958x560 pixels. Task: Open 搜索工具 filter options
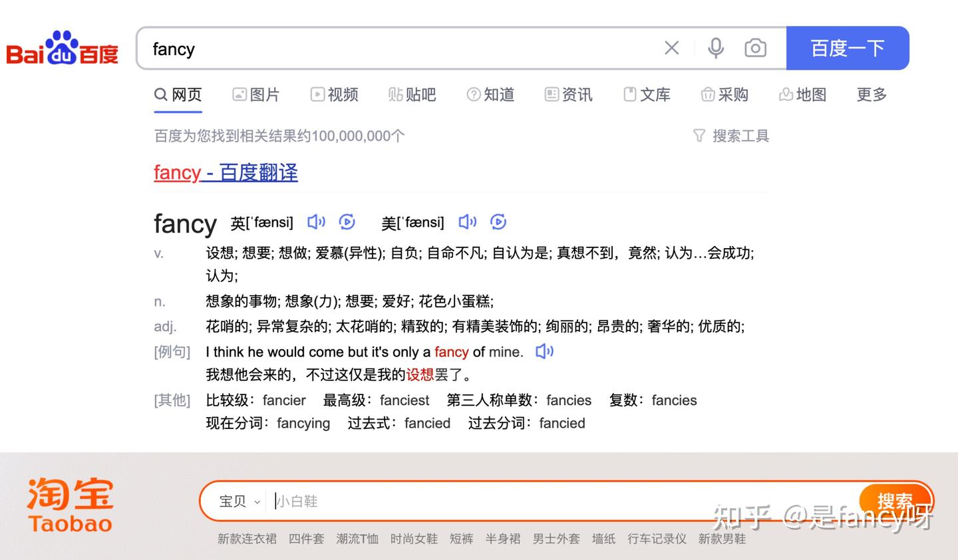click(x=731, y=136)
